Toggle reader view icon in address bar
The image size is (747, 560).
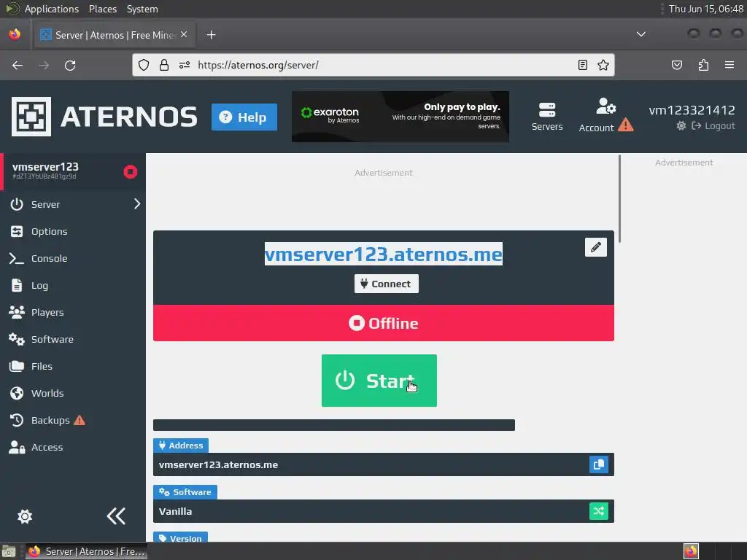pyautogui.click(x=582, y=65)
